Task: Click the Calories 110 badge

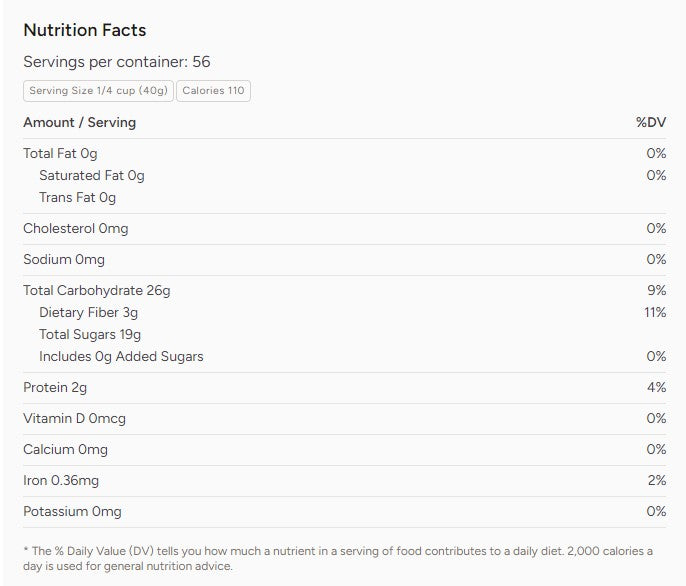Action: (213, 91)
